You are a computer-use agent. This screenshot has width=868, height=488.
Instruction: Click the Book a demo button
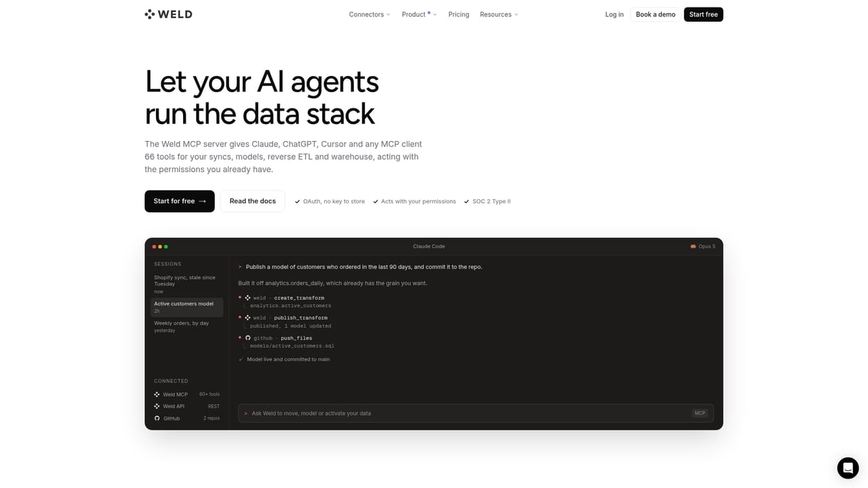pos(656,14)
